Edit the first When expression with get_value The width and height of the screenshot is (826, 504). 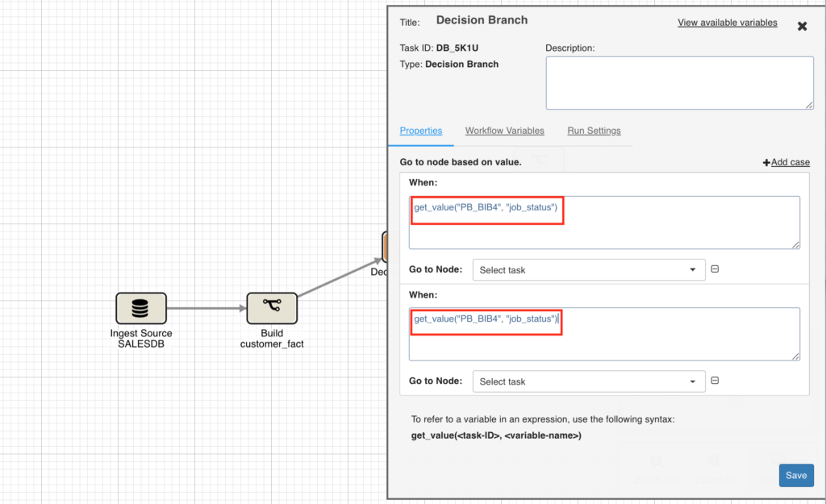486,209
